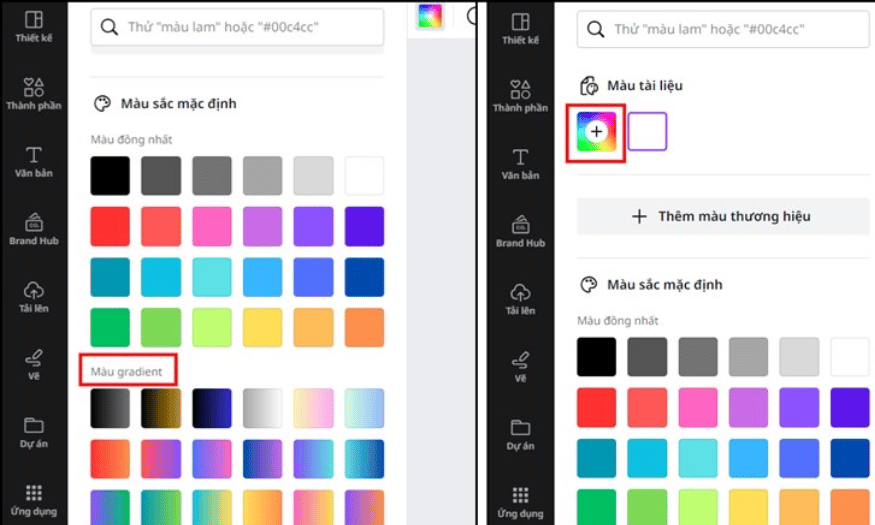Pick the black-to-dark-blue gradient swatch

tap(211, 408)
